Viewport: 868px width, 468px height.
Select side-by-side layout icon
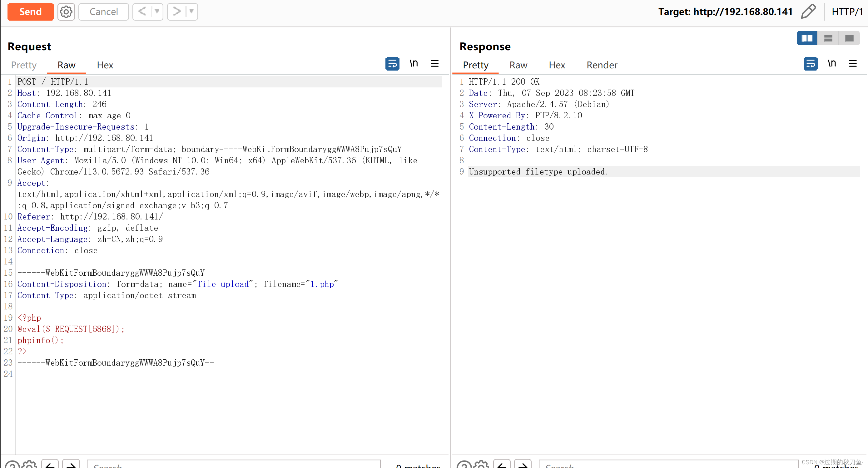(807, 38)
